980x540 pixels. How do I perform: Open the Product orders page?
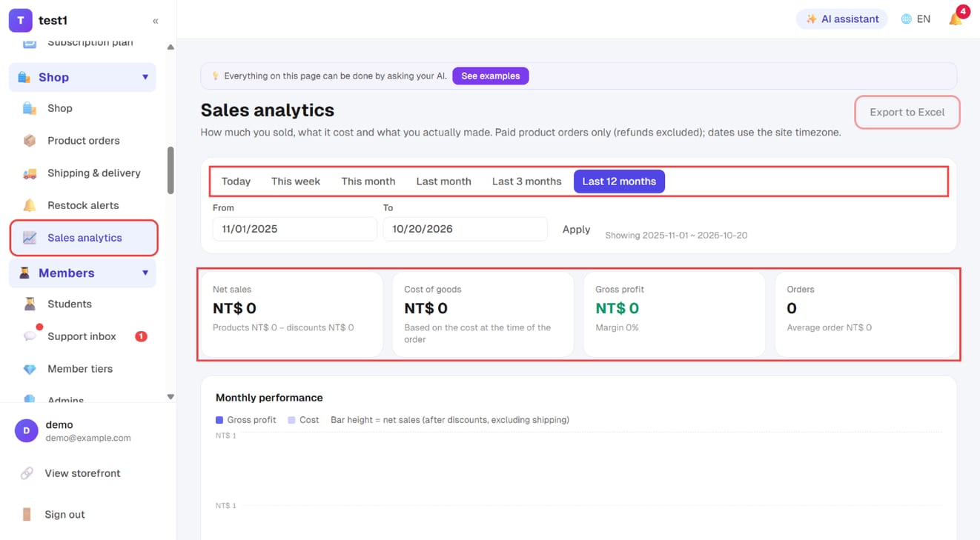tap(83, 141)
